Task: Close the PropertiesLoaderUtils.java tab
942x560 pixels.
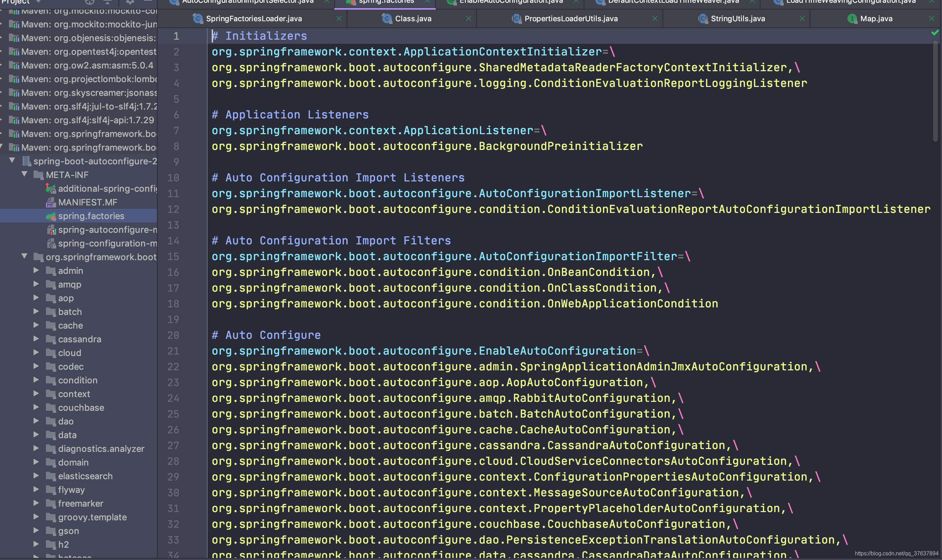Action: coord(655,18)
